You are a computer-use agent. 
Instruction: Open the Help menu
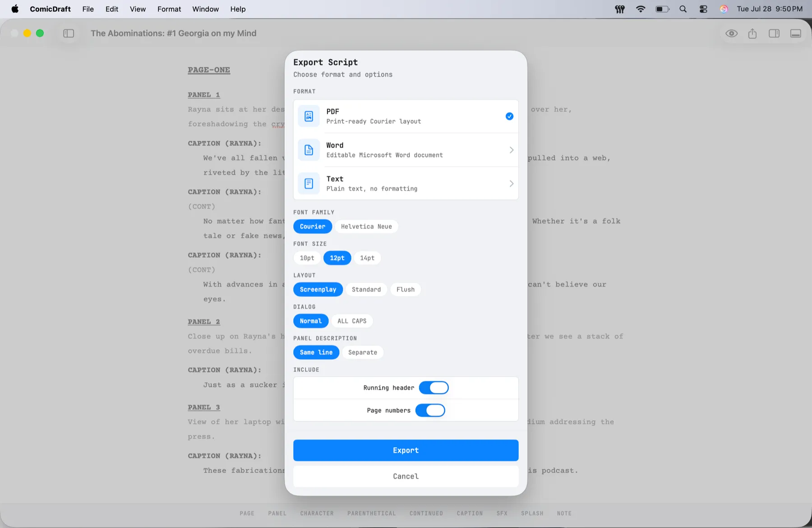point(238,9)
